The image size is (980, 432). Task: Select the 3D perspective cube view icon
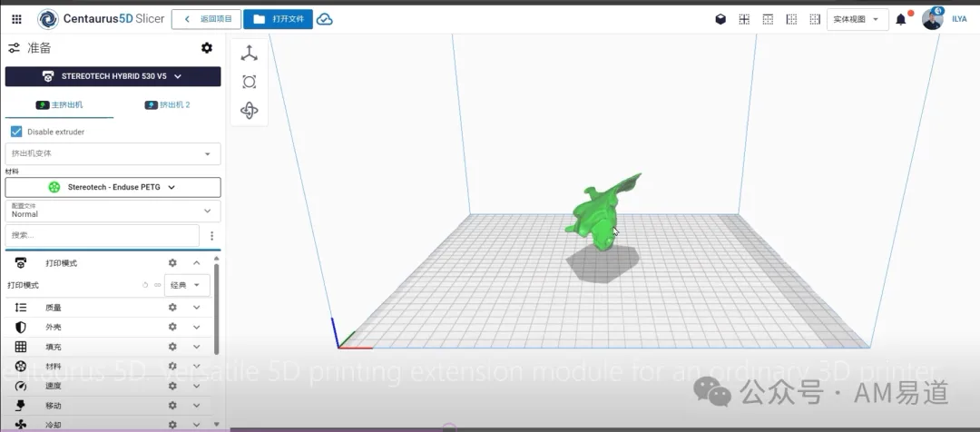coord(720,19)
